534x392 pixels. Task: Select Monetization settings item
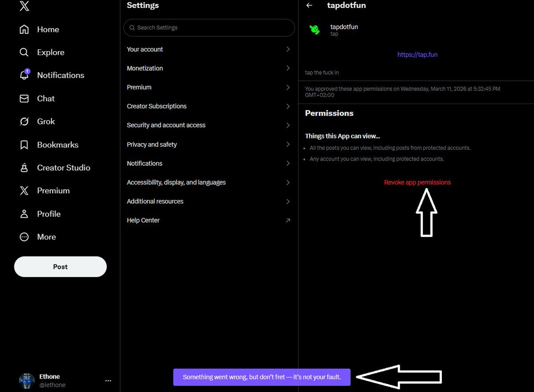click(x=209, y=68)
